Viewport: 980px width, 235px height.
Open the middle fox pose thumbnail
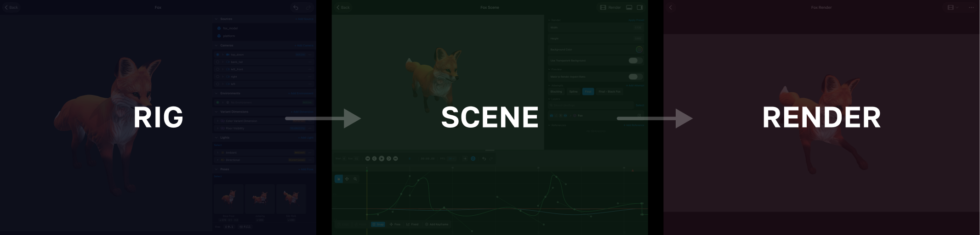pos(260,199)
